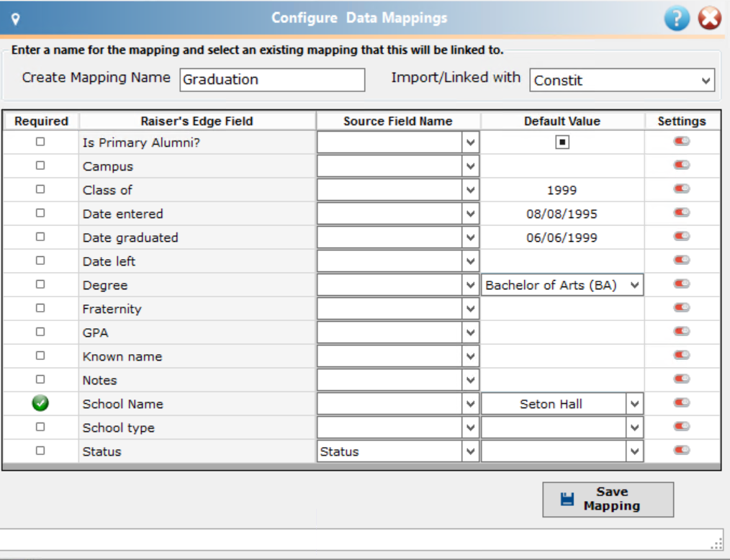Image resolution: width=730 pixels, height=560 pixels.
Task: Toggle settings switch for School Name row
Action: (682, 402)
